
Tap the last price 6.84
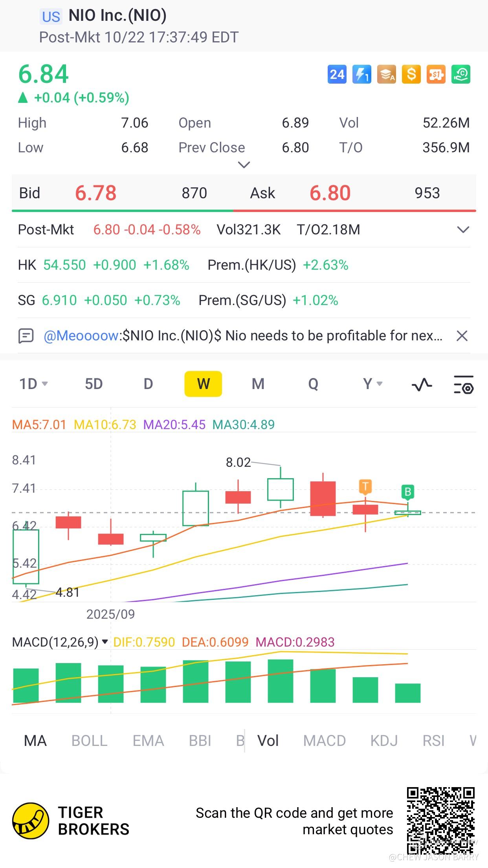(x=44, y=74)
